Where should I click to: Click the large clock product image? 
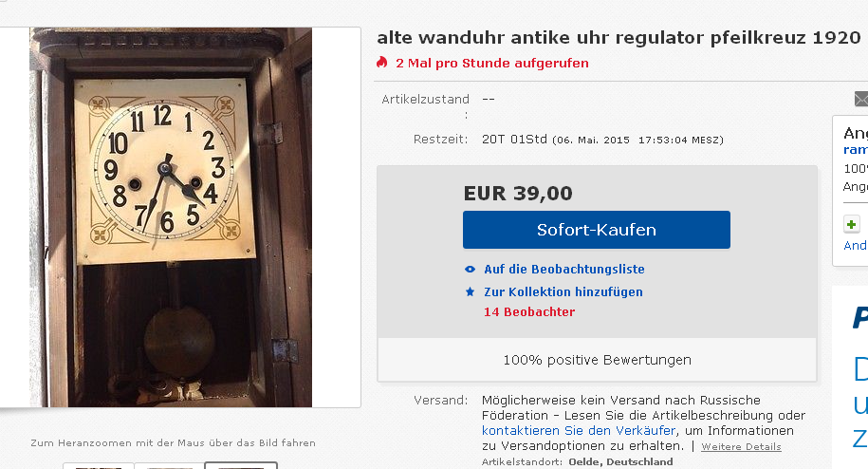click(171, 217)
